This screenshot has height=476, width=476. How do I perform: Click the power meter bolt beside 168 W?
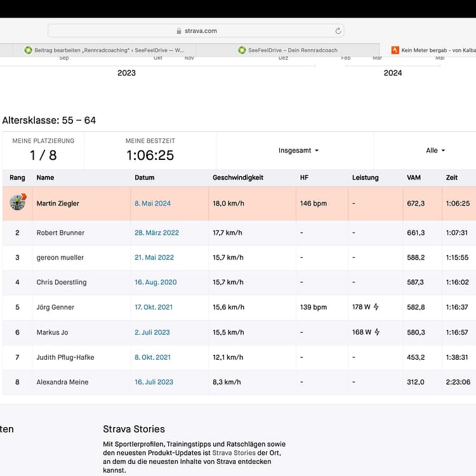point(376,332)
